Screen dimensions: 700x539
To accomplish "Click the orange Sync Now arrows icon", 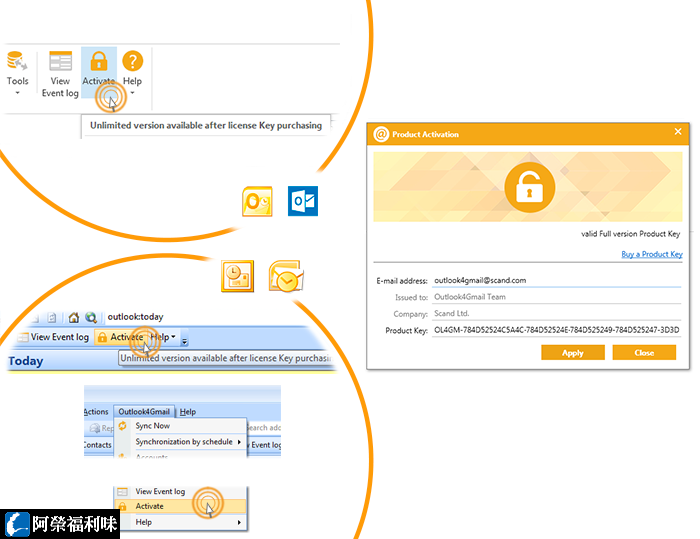I will pyautogui.click(x=122, y=426).
